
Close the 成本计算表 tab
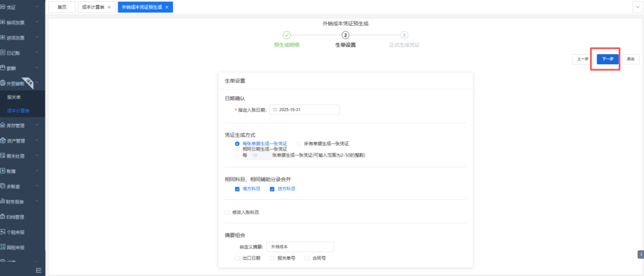(109, 7)
